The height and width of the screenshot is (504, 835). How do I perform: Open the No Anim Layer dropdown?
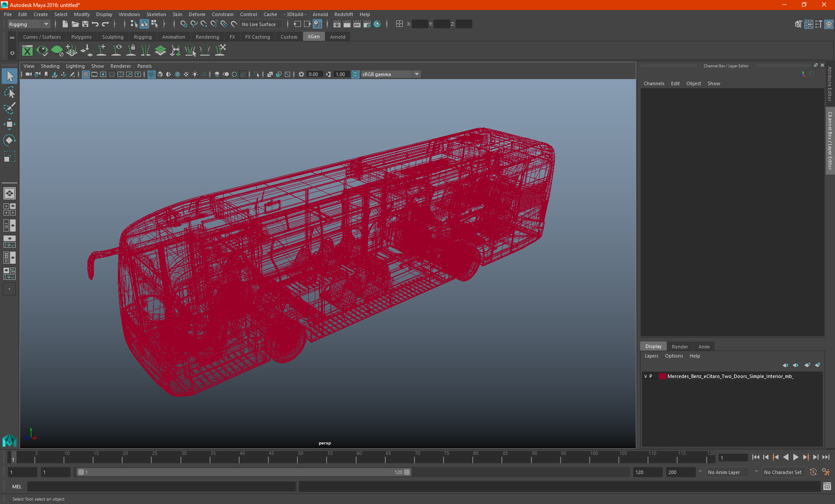click(728, 472)
